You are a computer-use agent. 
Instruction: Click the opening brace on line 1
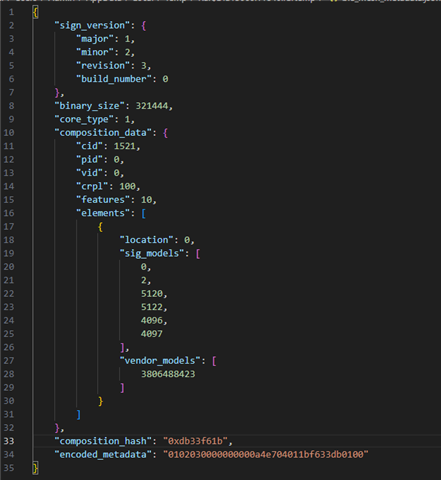[35, 12]
